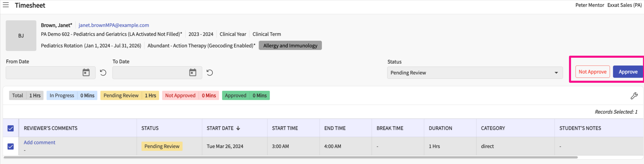The image size is (644, 164).
Task: Sort by Start Date arrow icon
Action: [x=238, y=128]
